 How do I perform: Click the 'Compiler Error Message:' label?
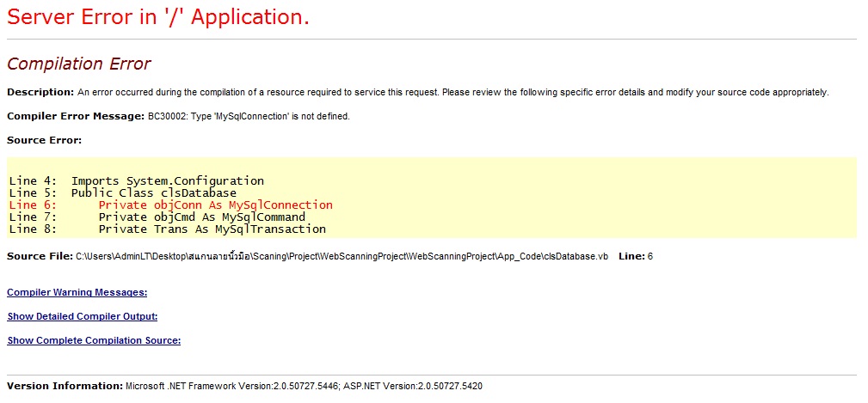point(76,117)
